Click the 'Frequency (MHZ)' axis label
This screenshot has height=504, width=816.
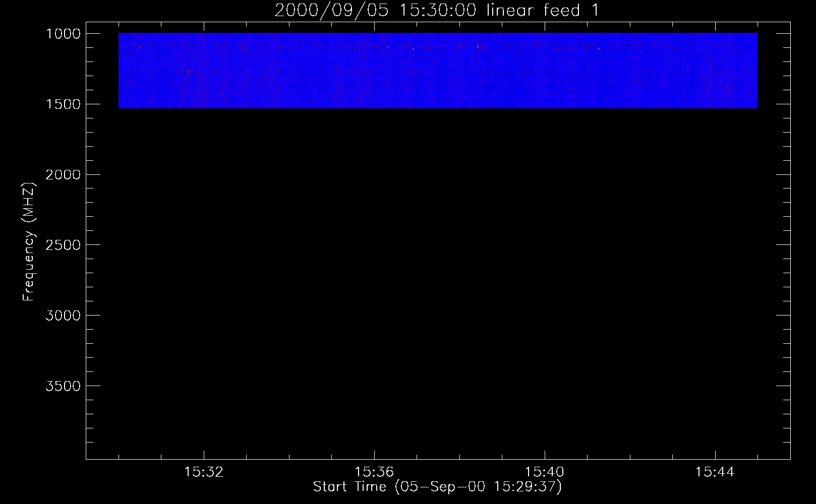point(29,241)
